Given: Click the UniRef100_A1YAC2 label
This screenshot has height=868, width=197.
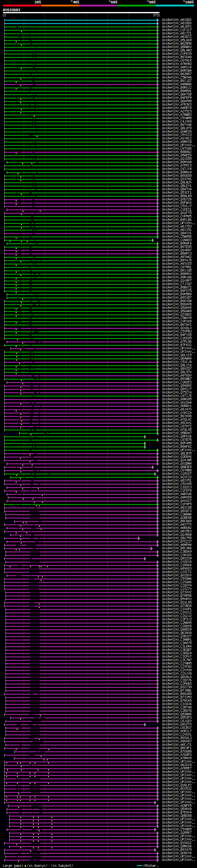Looking at the screenshot, I should [177, 139].
